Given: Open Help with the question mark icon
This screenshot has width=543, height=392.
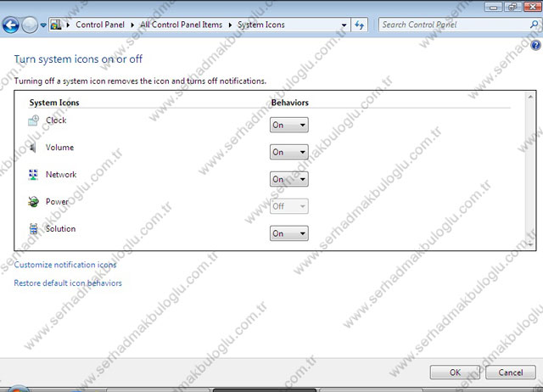Looking at the screenshot, I should 535,45.
